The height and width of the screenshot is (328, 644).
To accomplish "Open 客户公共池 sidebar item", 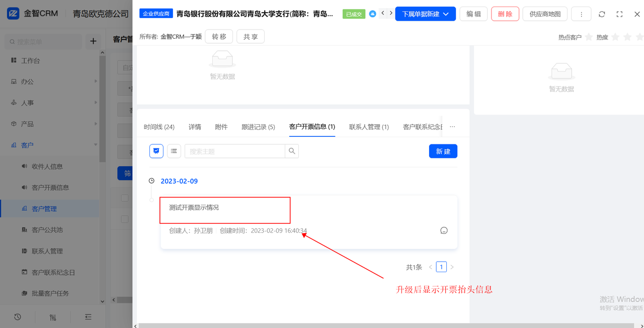I will coord(47,230).
